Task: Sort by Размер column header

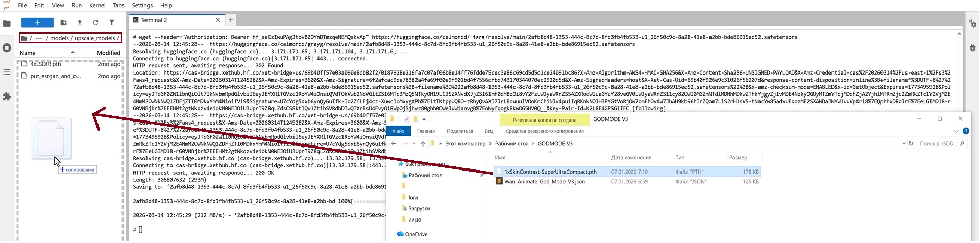Action: pyautogui.click(x=738, y=158)
